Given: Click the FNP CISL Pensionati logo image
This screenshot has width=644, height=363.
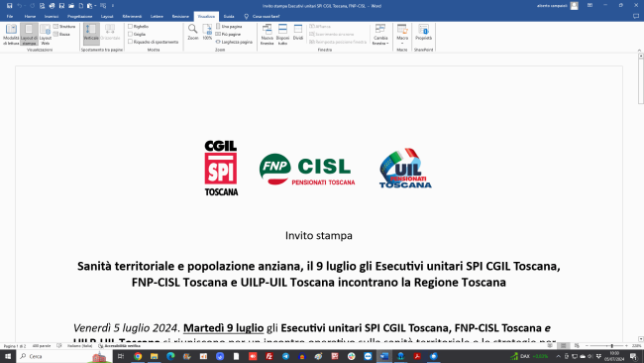Looking at the screenshot, I should 307,169.
